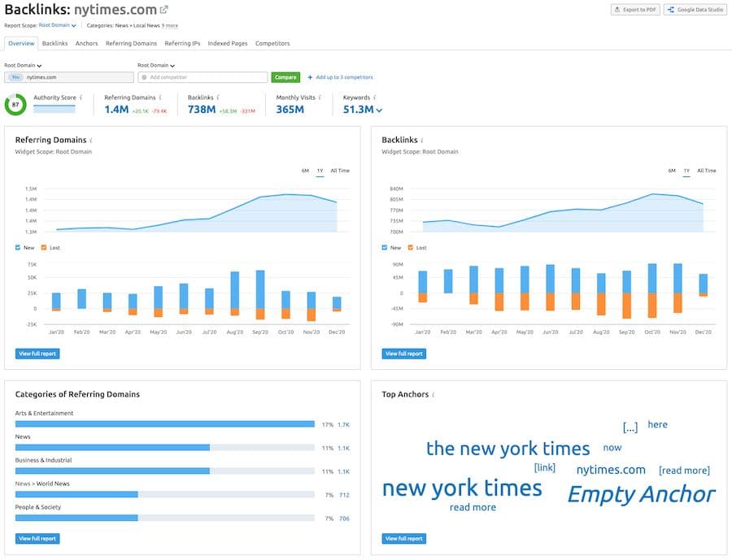Click the green Compare button

tap(285, 77)
